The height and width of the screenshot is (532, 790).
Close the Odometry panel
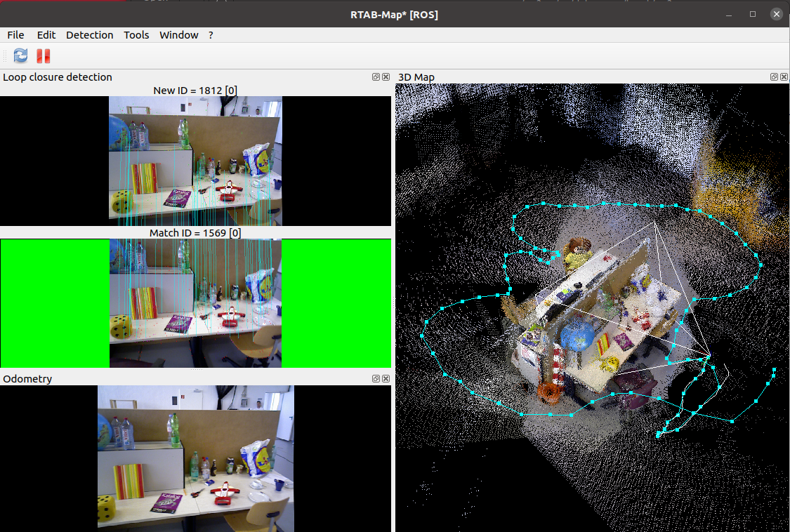click(x=386, y=378)
